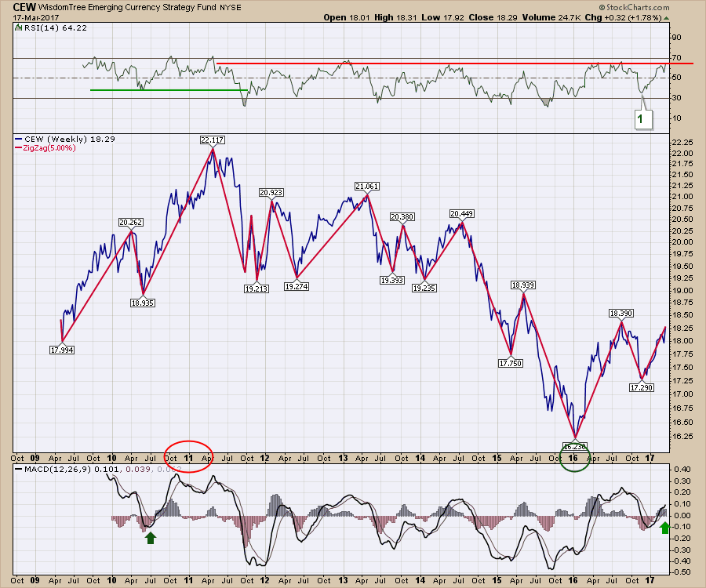Click the 14 year label below the MACD panel
This screenshot has height=588, width=706.
pos(420,581)
